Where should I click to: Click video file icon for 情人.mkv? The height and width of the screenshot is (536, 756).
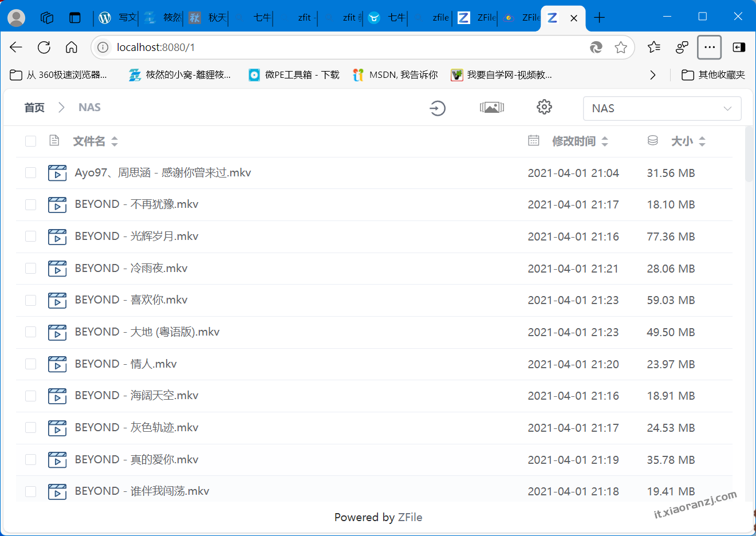tap(57, 364)
